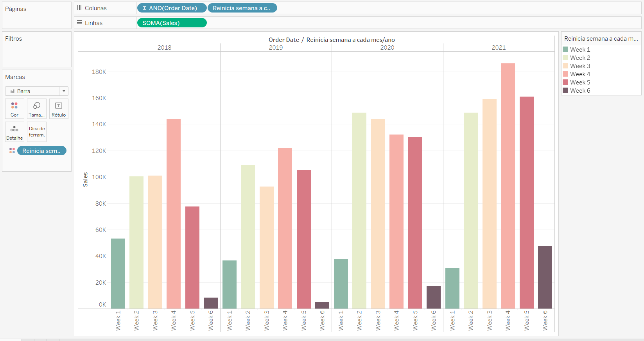Screen dimensions: 644x341
Task: Select the 2019 Week 5 bar
Action: coord(304,239)
